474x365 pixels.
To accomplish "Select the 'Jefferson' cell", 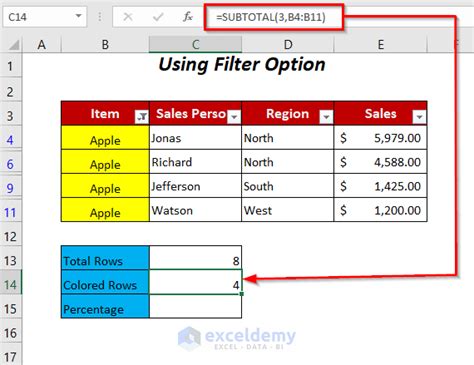I will point(195,186).
